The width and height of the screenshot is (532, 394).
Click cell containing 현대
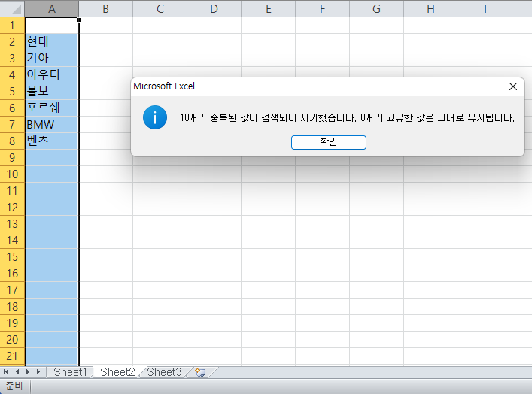point(52,41)
